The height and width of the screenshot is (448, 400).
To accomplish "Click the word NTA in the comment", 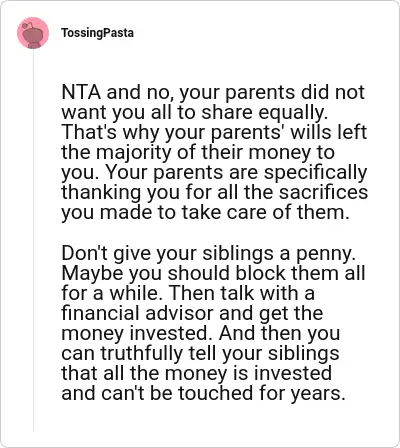I will pos(81,92).
